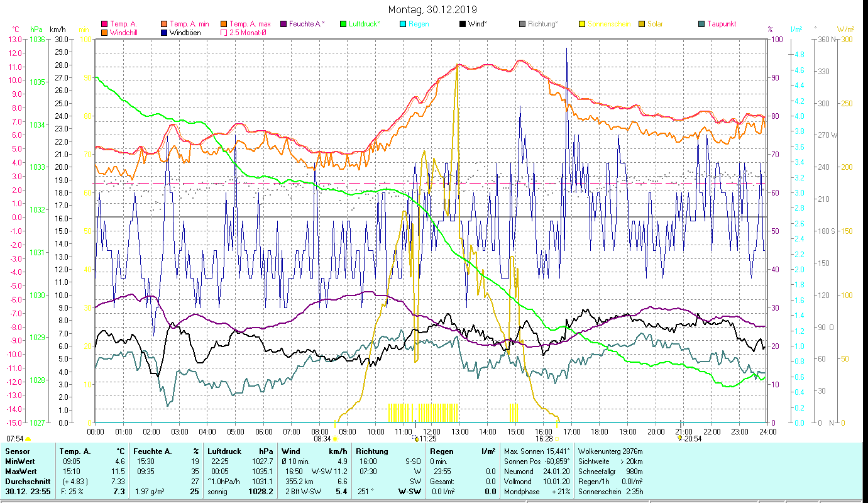The width and height of the screenshot is (868, 503).
Task: Click the marker icon at 20:54
Action: (680, 438)
